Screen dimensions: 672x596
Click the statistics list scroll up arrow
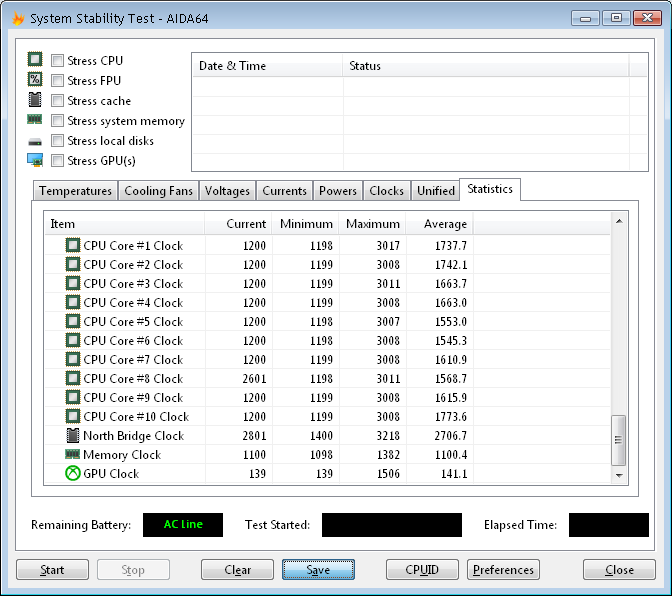[x=619, y=221]
